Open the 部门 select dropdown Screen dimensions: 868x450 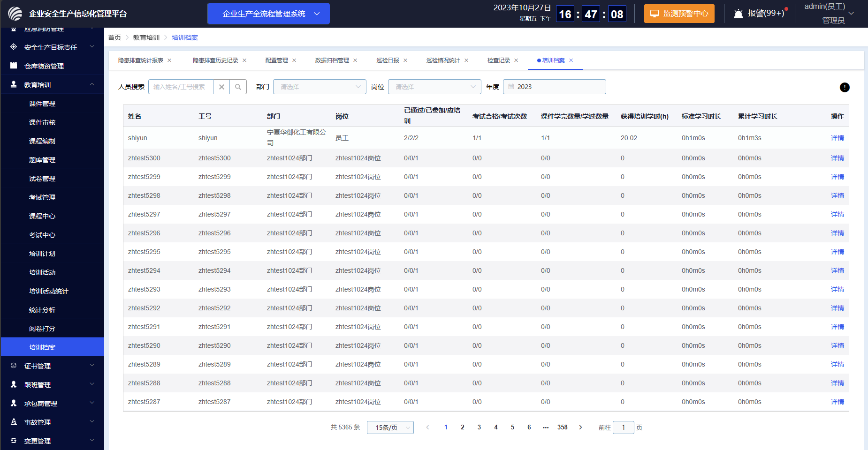[320, 87]
